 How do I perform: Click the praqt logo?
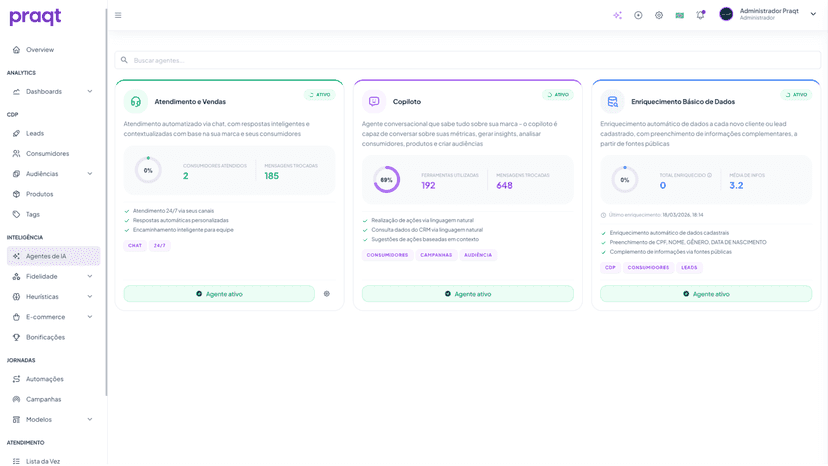(x=35, y=17)
